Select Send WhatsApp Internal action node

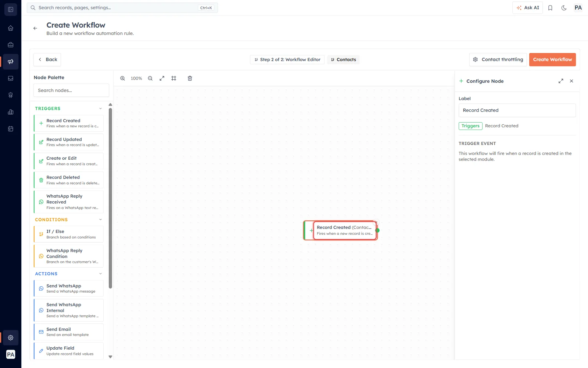point(69,310)
